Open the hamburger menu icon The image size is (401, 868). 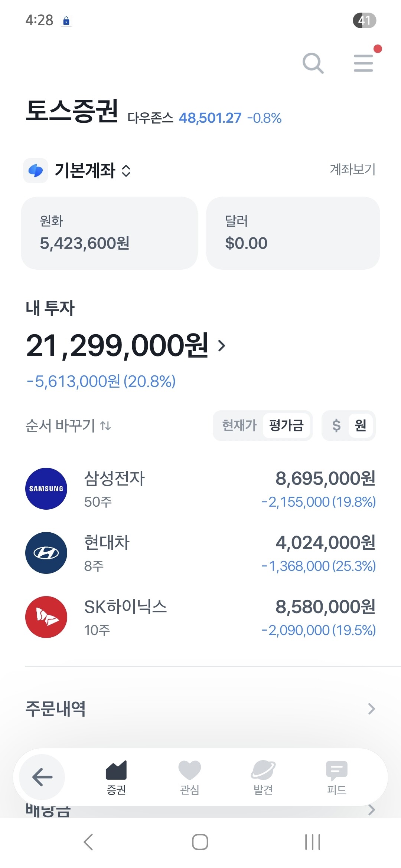pyautogui.click(x=363, y=63)
